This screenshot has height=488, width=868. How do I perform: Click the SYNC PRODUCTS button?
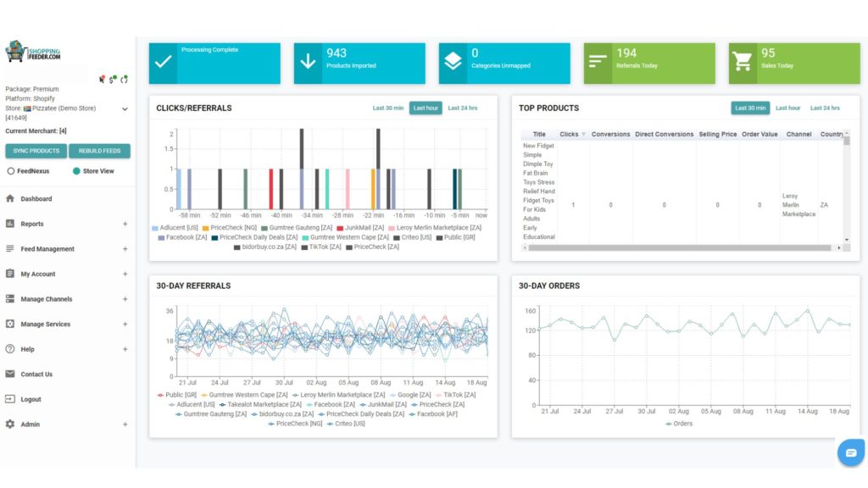pyautogui.click(x=36, y=151)
